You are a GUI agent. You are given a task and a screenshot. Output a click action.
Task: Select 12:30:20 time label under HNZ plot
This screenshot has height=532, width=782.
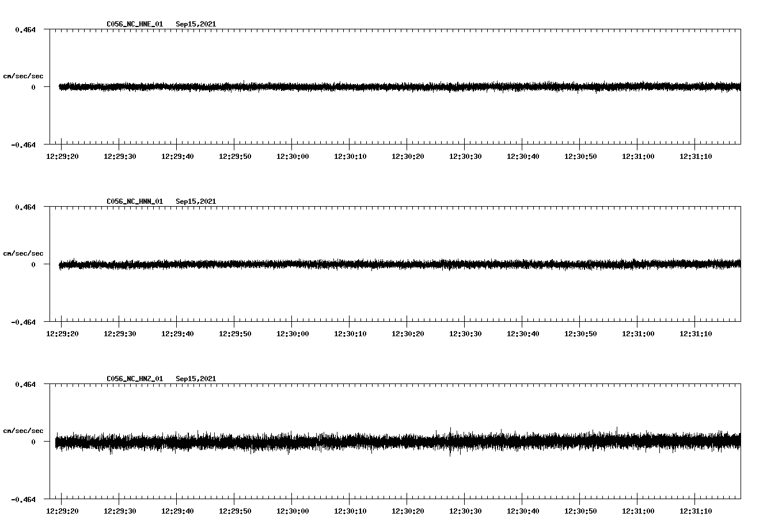408,511
